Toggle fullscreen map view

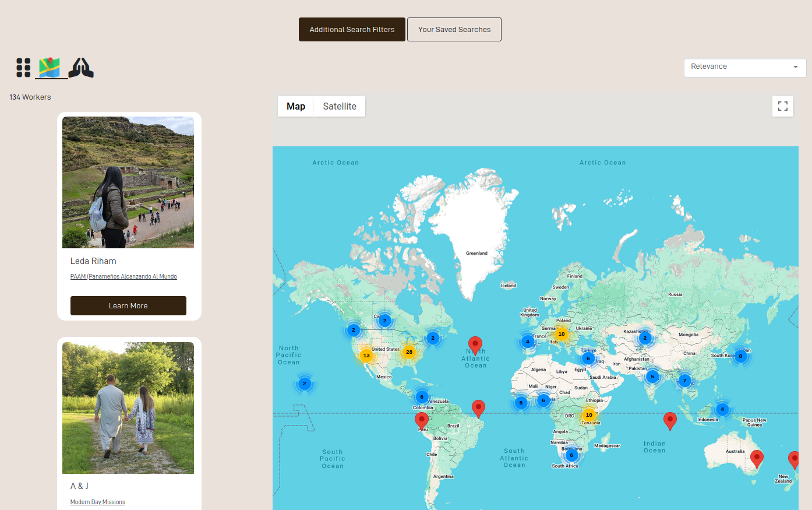click(783, 106)
